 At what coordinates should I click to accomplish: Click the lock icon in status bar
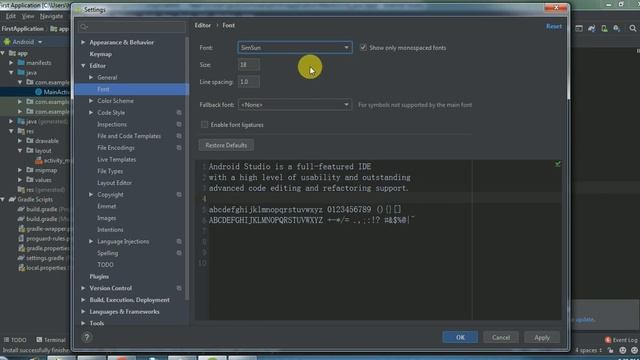click(611, 350)
